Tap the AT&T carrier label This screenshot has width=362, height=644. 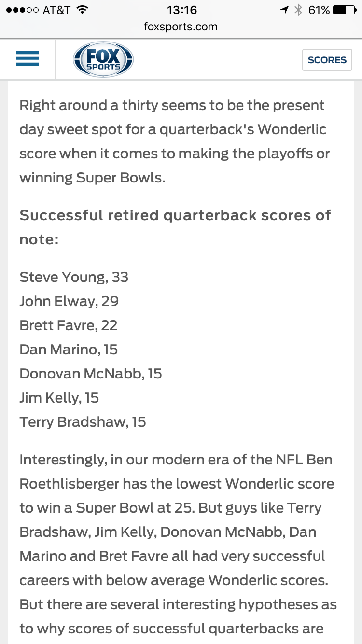[x=57, y=10]
